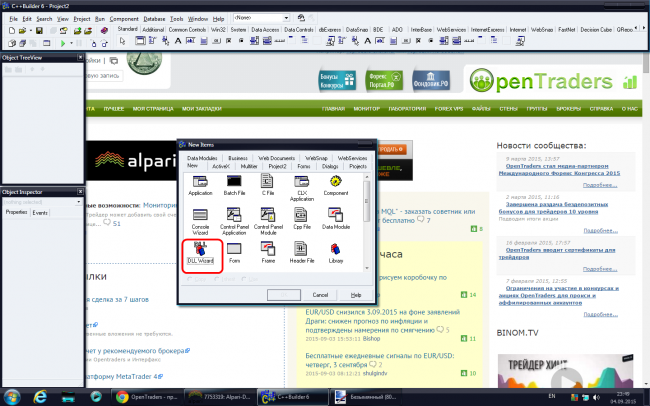Choose the Data Module icon
Viewport: 650px width, 406px height.
336,216
